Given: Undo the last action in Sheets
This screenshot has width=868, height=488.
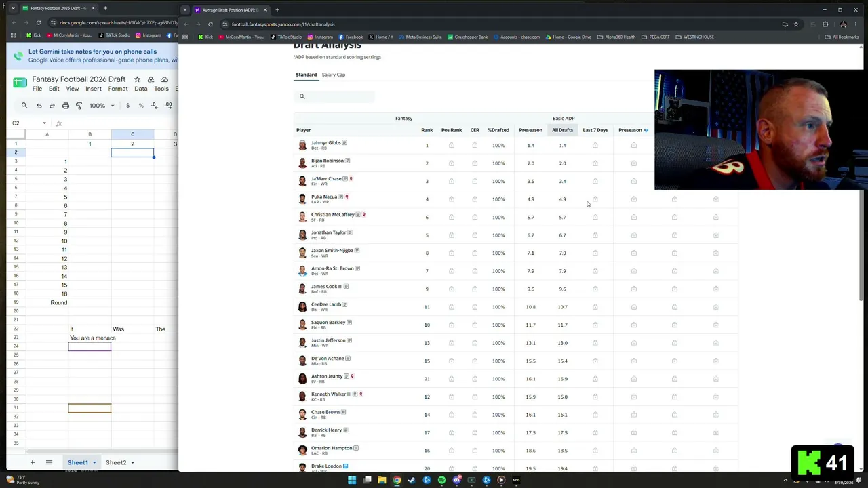Looking at the screenshot, I should (39, 106).
